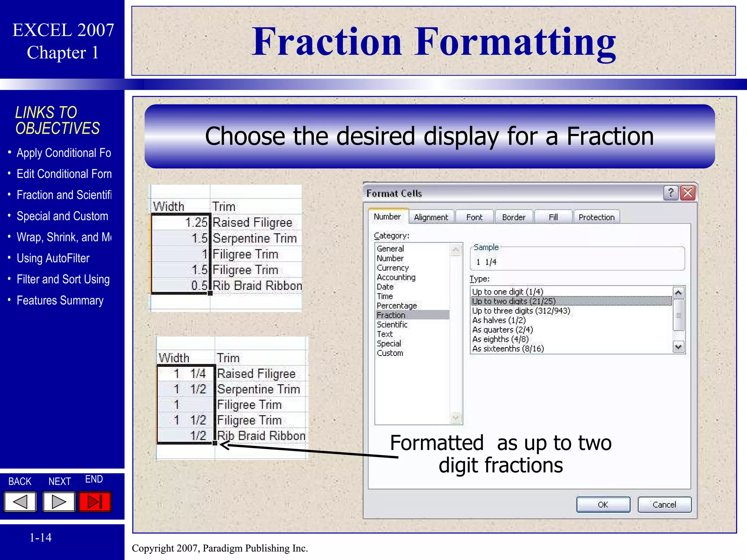Select Accounting category
The height and width of the screenshot is (560, 747).
(x=396, y=277)
